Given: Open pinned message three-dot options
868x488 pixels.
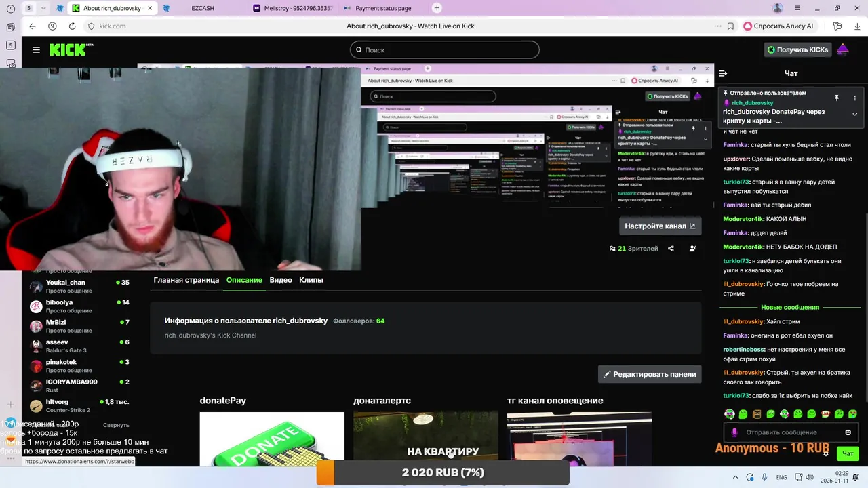Looking at the screenshot, I should pyautogui.click(x=854, y=98).
